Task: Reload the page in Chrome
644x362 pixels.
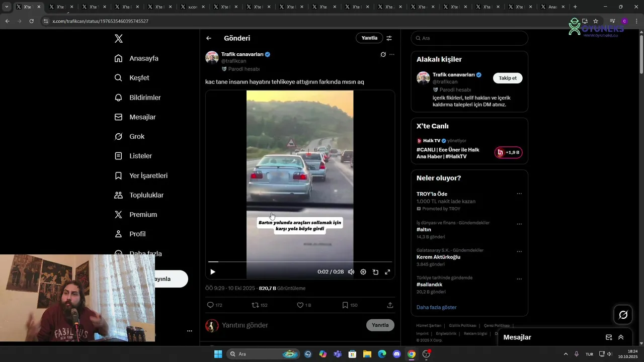Action: 31,21
